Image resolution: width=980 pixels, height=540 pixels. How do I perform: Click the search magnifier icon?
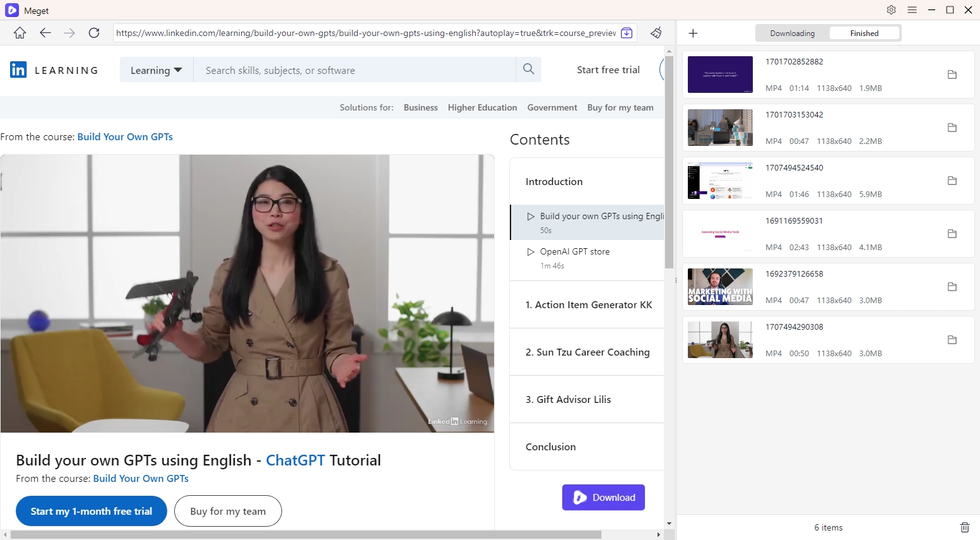point(529,69)
